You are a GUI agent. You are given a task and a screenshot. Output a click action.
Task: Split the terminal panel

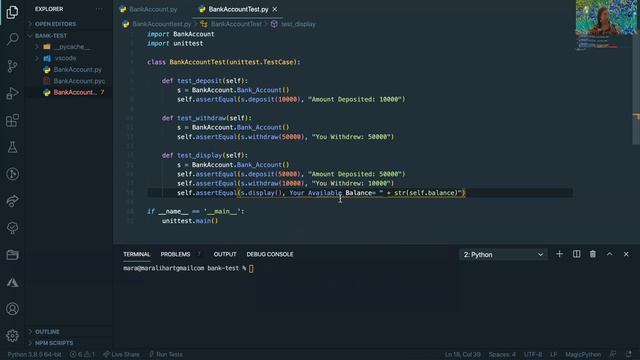(x=576, y=254)
